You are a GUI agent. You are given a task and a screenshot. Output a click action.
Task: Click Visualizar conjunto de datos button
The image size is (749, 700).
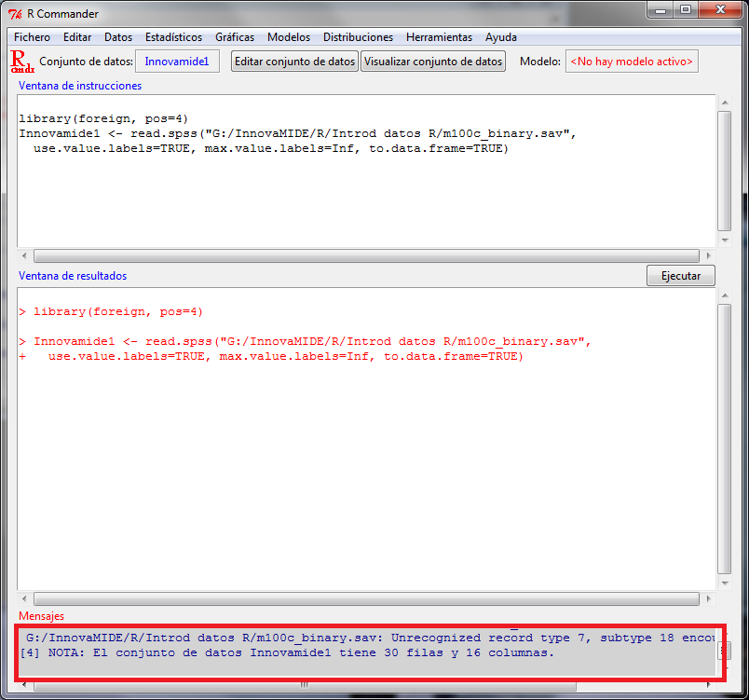433,62
